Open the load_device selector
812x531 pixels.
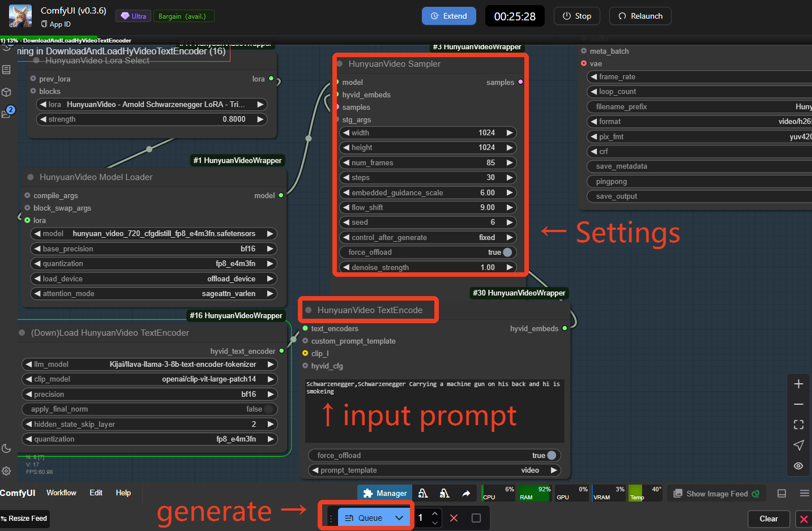[x=153, y=279]
